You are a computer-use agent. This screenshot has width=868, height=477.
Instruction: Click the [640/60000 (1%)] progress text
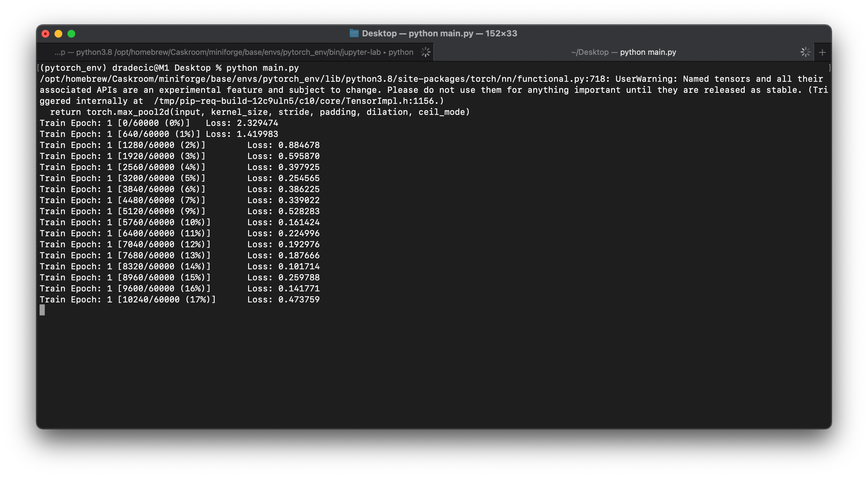pyautogui.click(x=159, y=134)
